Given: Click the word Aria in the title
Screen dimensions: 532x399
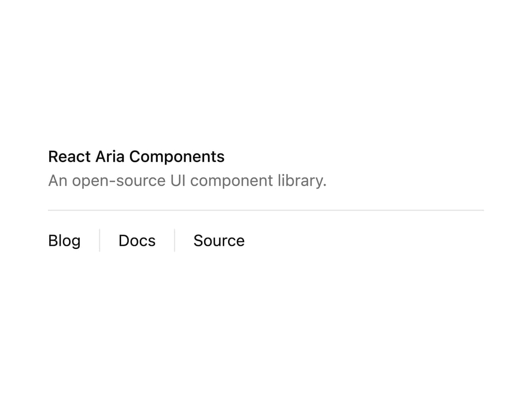Looking at the screenshot, I should [110, 157].
